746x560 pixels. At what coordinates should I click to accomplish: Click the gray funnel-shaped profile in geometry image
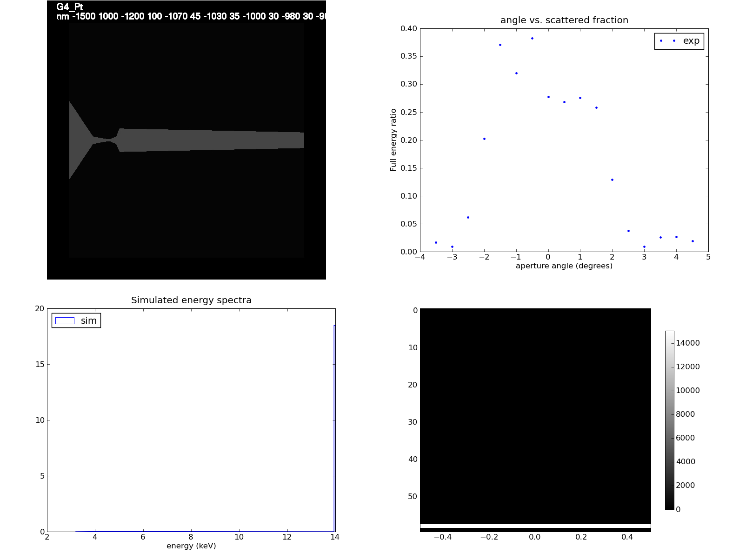tap(186, 140)
